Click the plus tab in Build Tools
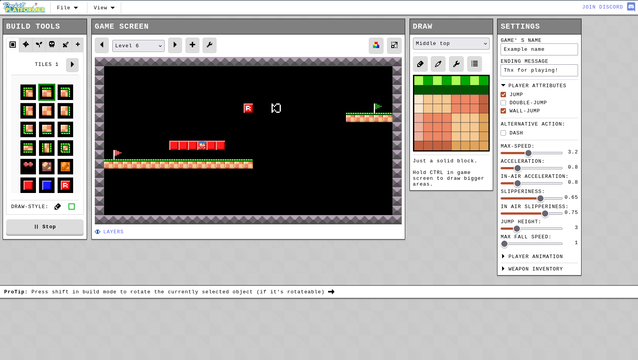 coord(77,45)
